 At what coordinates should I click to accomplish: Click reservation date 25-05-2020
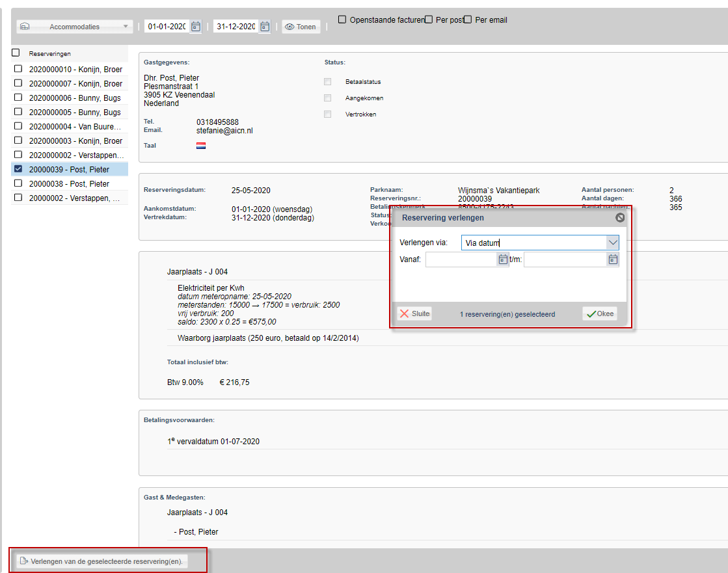click(250, 191)
